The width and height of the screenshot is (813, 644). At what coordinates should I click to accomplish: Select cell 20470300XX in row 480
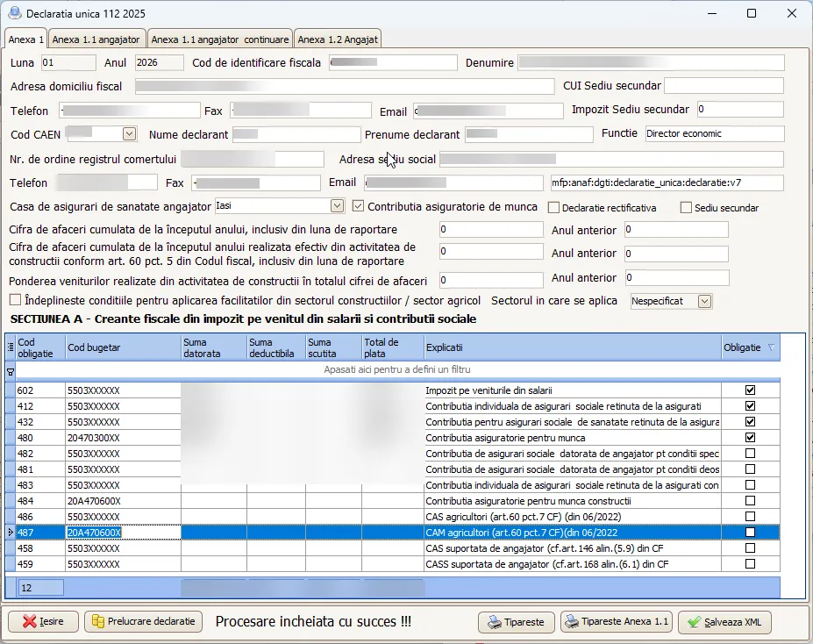click(123, 438)
